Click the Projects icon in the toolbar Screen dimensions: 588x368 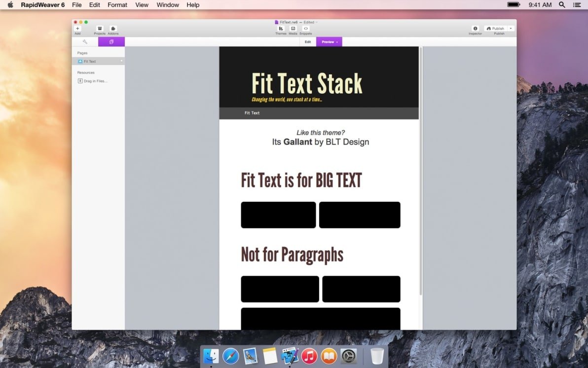tap(100, 29)
